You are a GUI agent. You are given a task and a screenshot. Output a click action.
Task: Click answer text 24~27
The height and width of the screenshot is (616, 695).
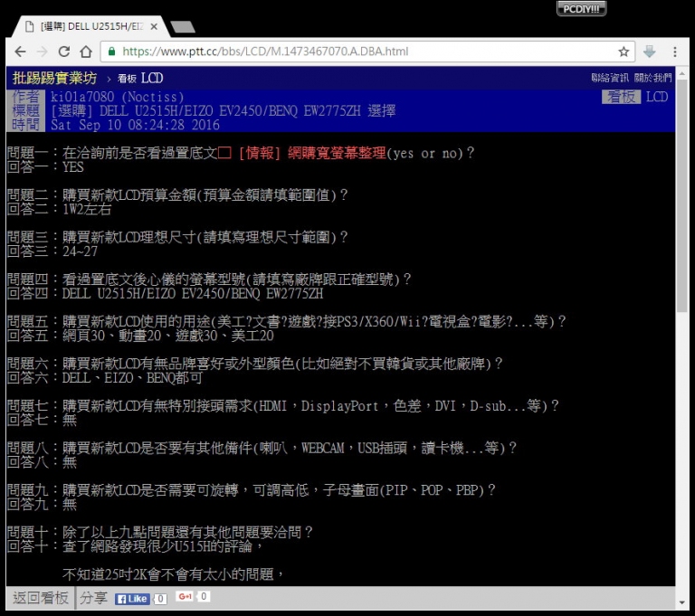coord(80,251)
